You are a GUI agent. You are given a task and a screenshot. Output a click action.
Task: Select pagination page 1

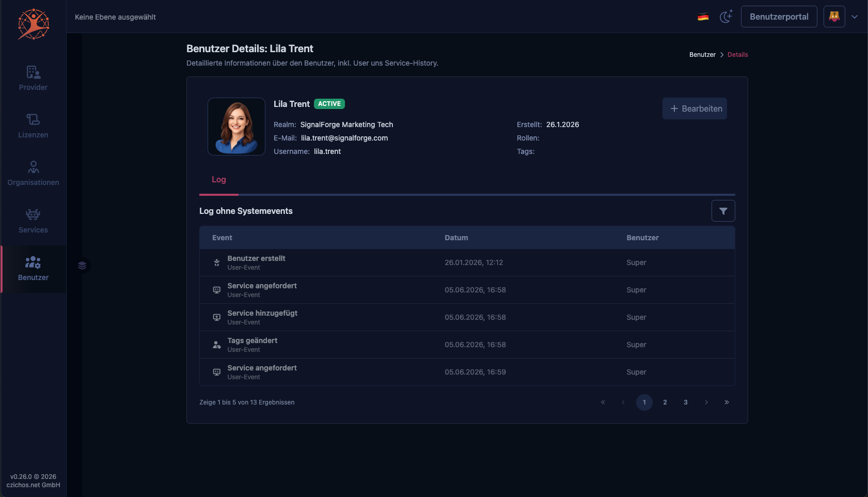644,402
